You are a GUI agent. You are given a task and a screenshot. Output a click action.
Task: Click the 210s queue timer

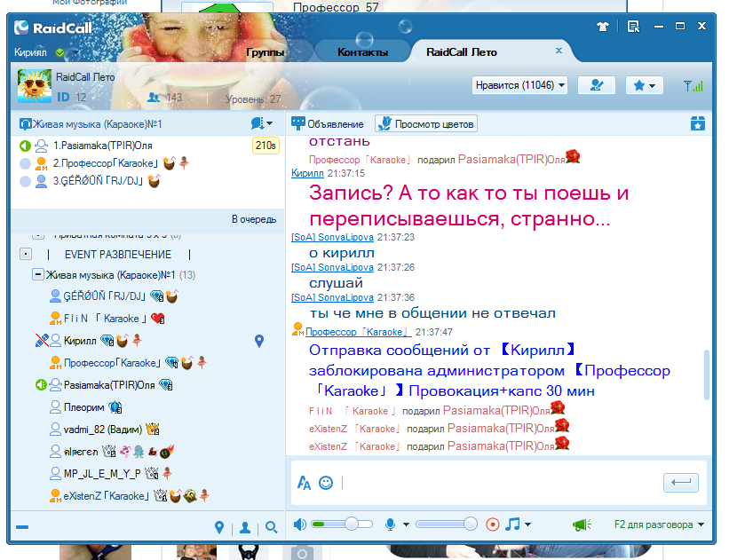(x=265, y=146)
